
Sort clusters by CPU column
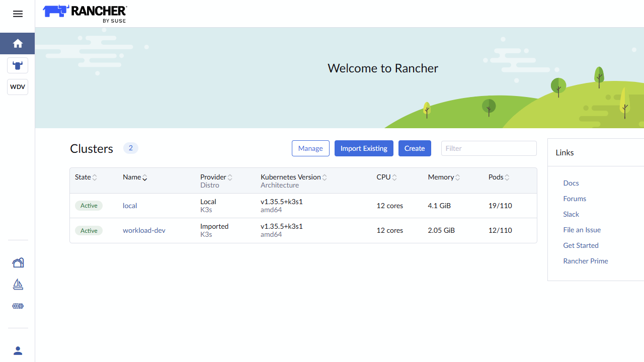pyautogui.click(x=387, y=177)
